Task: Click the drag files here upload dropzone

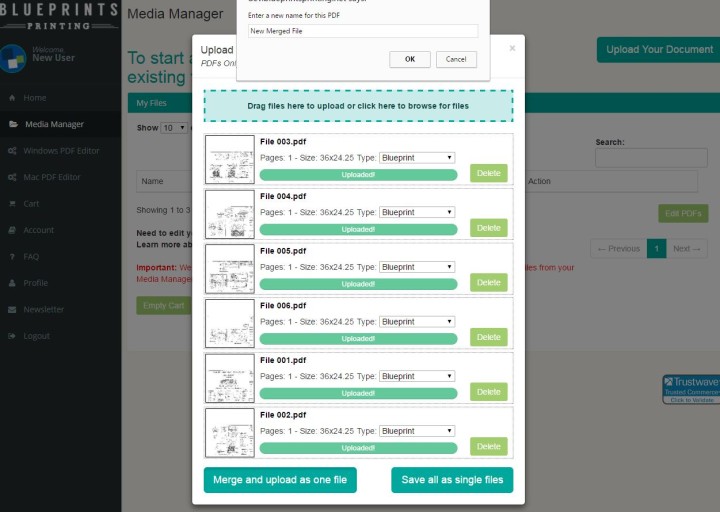Action: point(358,106)
